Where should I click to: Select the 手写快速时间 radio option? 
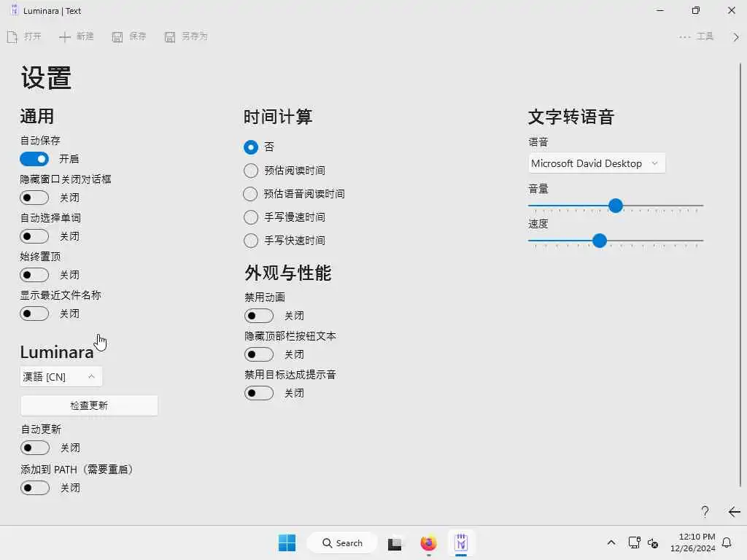click(251, 241)
